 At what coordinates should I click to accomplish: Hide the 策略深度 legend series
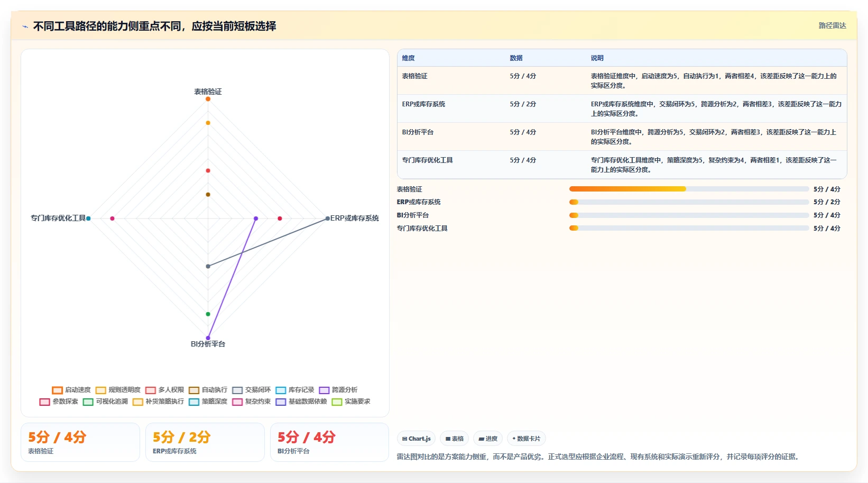tap(208, 402)
